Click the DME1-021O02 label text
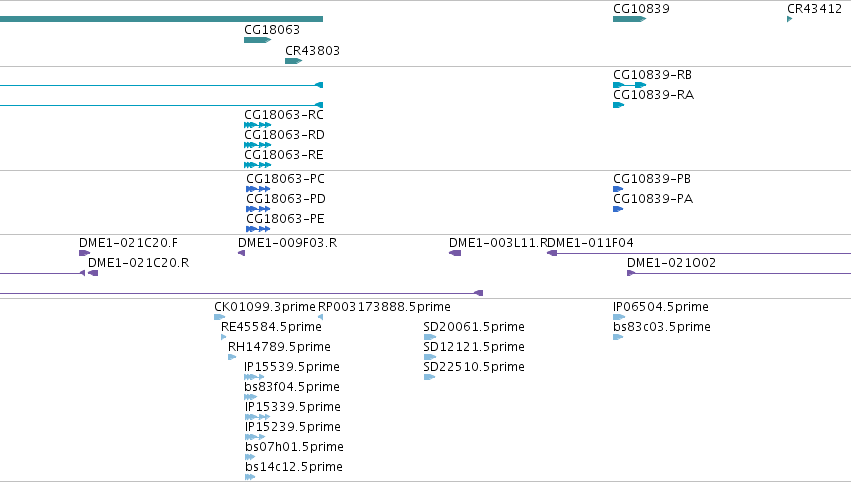The height and width of the screenshot is (482, 851). (x=671, y=263)
